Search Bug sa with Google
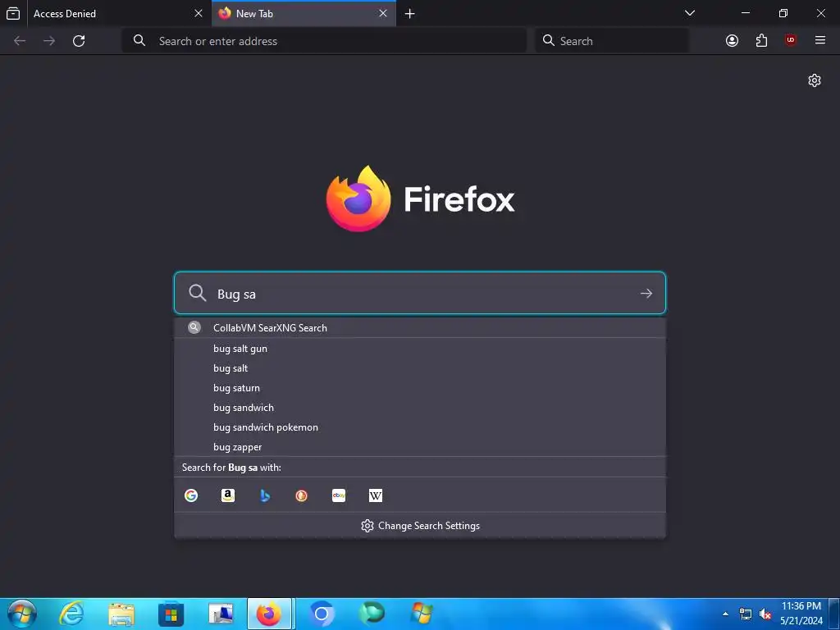Image resolution: width=840 pixels, height=630 pixels. click(191, 495)
